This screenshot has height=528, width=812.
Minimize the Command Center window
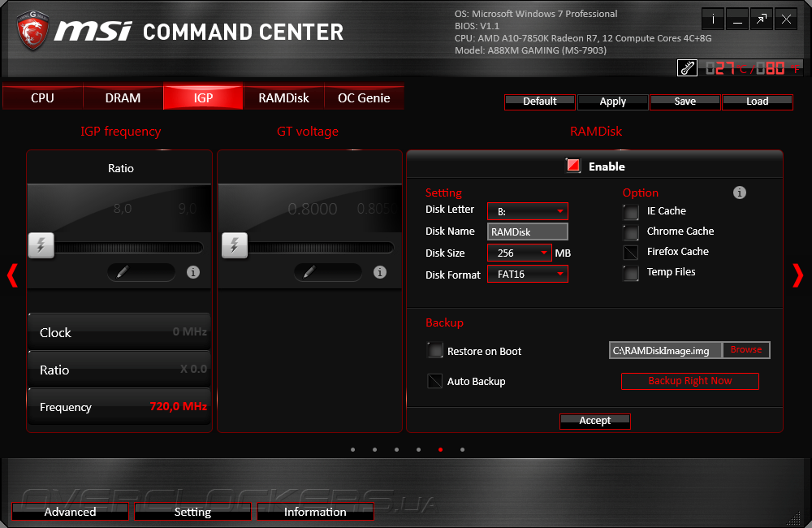pos(737,19)
